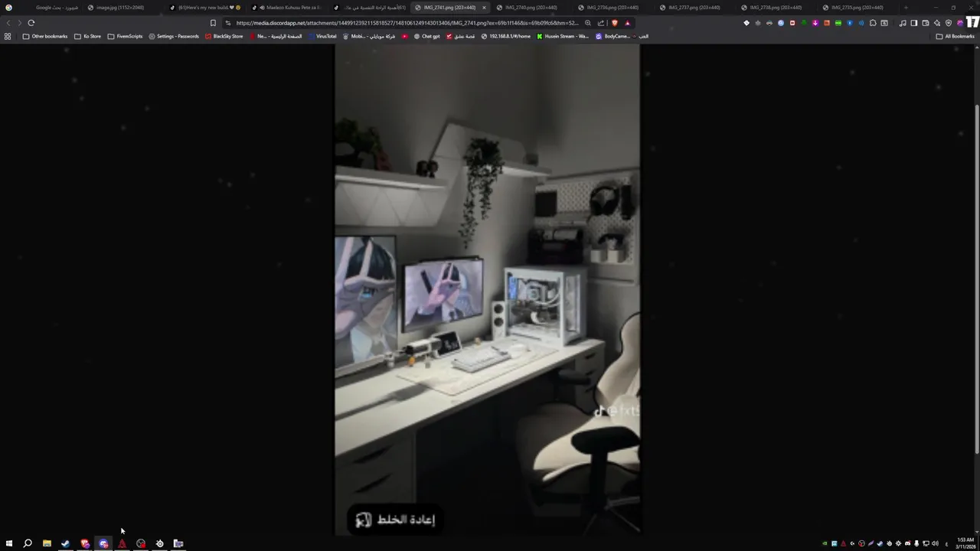Switch to the IMG_2740.png tab
The image size is (980, 551).
pos(530,8)
